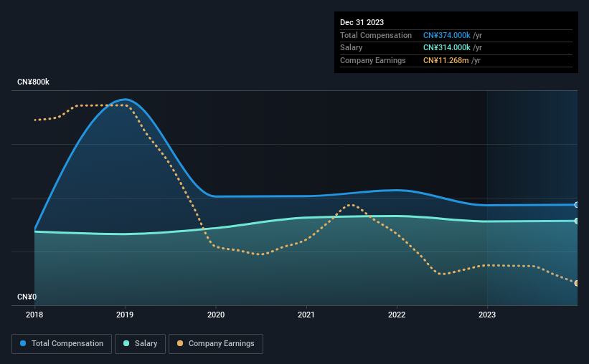
Task: Click the CN¥800k y-axis label
Action: [x=33, y=82]
